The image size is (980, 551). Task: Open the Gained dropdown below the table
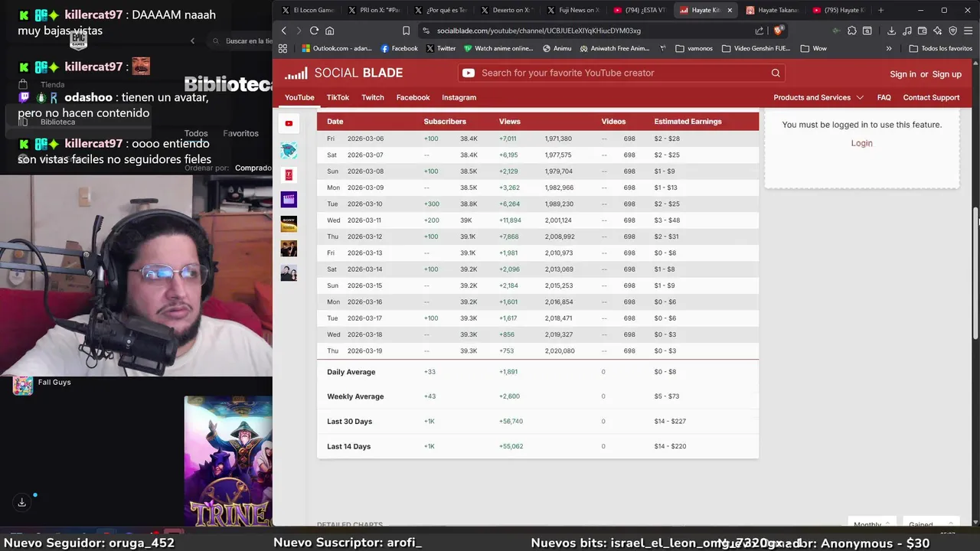(930, 524)
